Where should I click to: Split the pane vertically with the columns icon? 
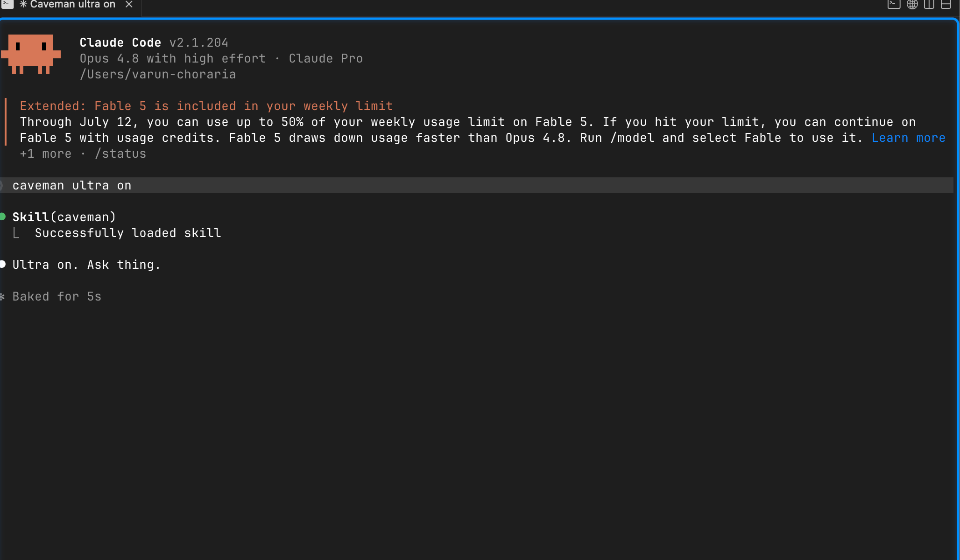click(929, 5)
